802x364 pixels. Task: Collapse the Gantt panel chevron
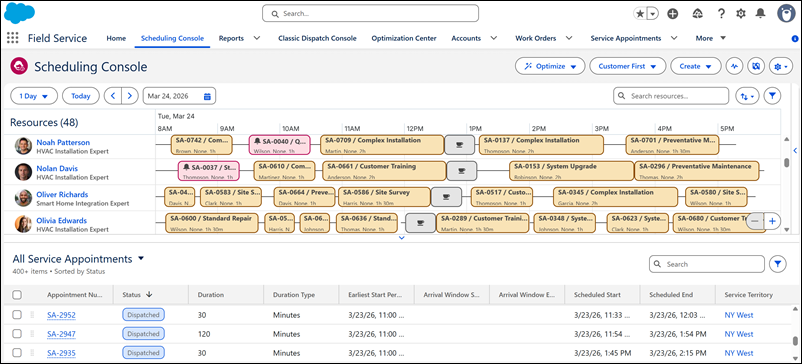point(402,238)
